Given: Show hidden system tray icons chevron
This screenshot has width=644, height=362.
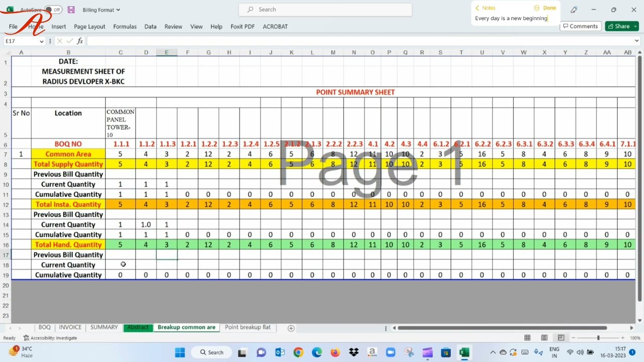Looking at the screenshot, I should point(493,352).
